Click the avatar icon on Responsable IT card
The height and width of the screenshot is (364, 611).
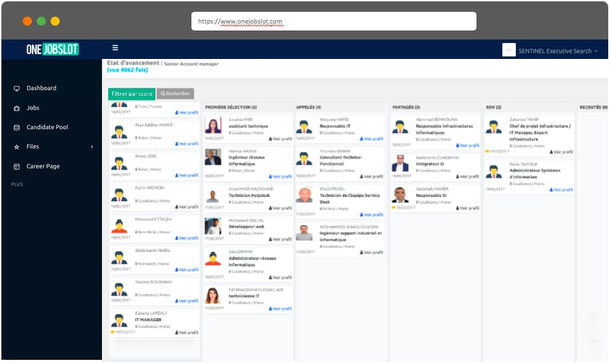click(304, 127)
